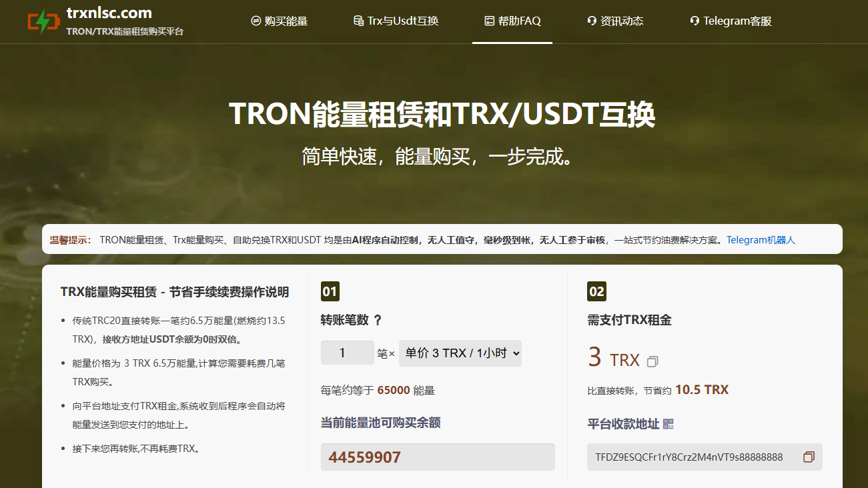Click the step 02 badge
Image resolution: width=868 pixels, height=488 pixels.
tap(596, 291)
